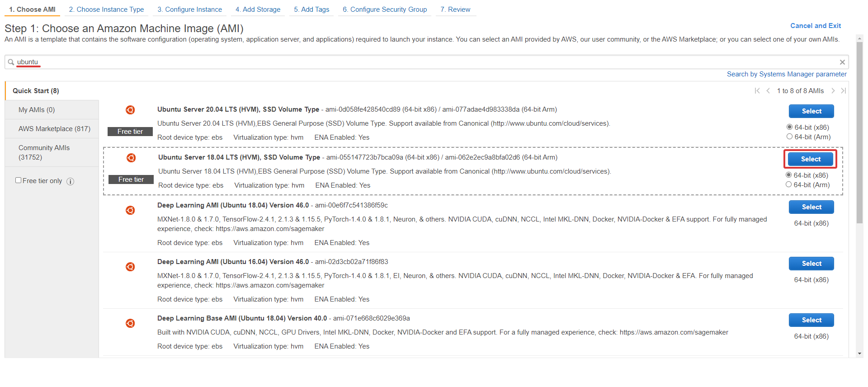The height and width of the screenshot is (387, 868).
Task: Click Deep Learning AMI (Ubuntu 16.04) Version 46.0
Action: (233, 262)
